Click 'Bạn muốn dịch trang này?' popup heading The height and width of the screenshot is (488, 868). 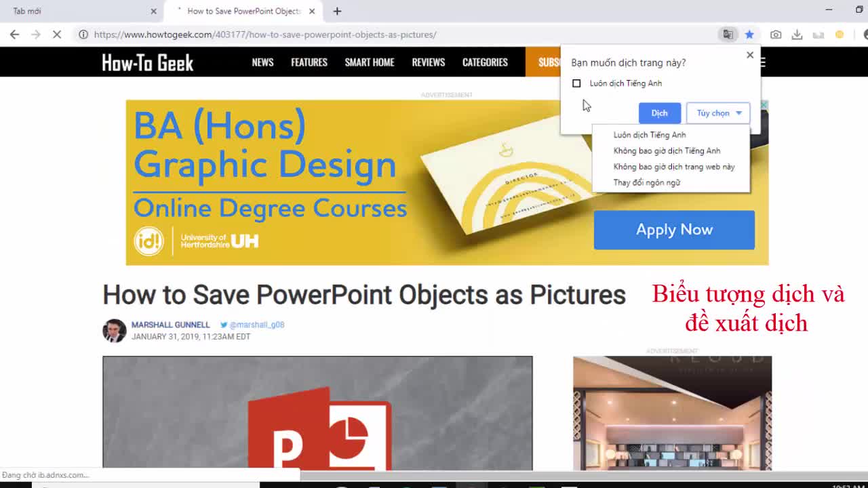point(628,62)
